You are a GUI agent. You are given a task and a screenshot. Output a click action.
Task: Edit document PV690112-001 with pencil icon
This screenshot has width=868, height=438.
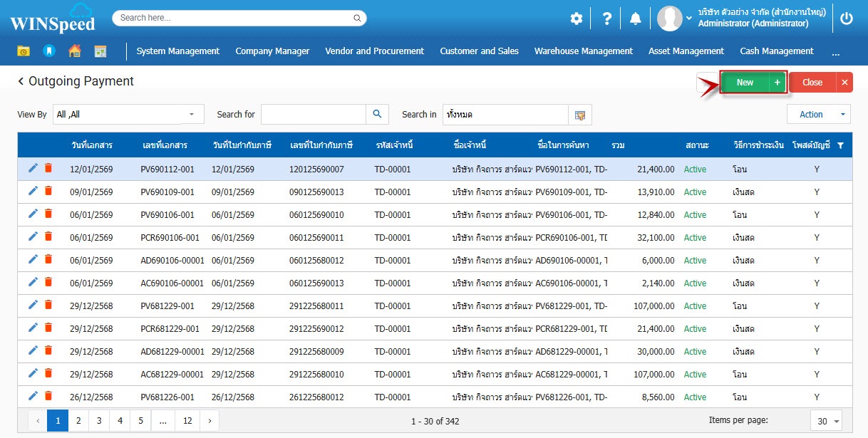[33, 168]
